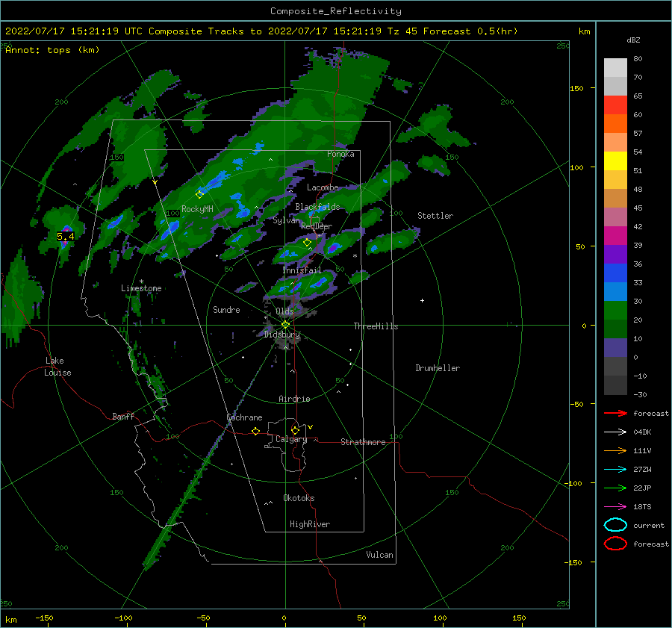This screenshot has width=672, height=628.
Task: Select the ThreeHills label
Action: pyautogui.click(x=376, y=326)
